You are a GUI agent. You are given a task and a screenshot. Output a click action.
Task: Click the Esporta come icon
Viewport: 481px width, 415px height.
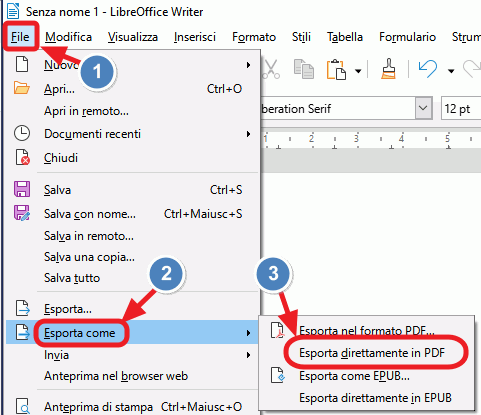tap(23, 332)
